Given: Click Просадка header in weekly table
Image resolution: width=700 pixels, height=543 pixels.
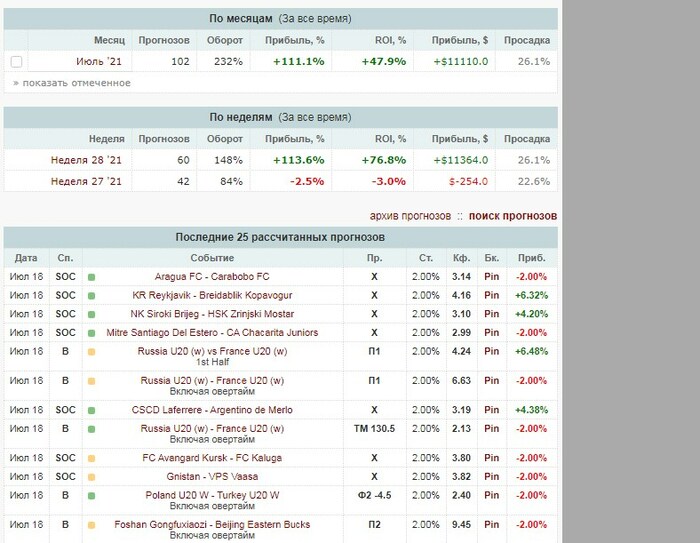Looking at the screenshot, I should click(x=527, y=139).
